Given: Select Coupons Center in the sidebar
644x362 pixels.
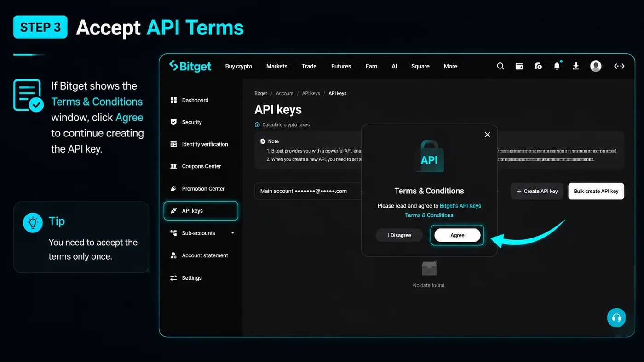Looking at the screenshot, I should pyautogui.click(x=201, y=166).
